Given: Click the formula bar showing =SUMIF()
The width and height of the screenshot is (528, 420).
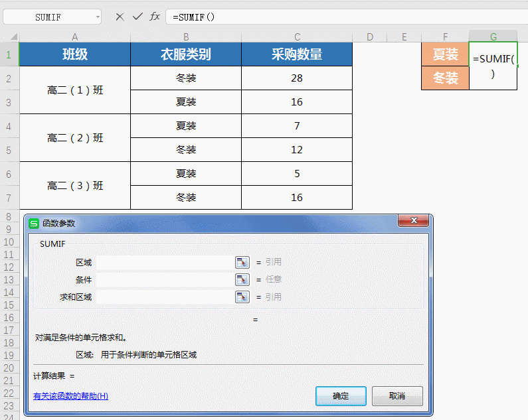Looking at the screenshot, I should click(347, 17).
